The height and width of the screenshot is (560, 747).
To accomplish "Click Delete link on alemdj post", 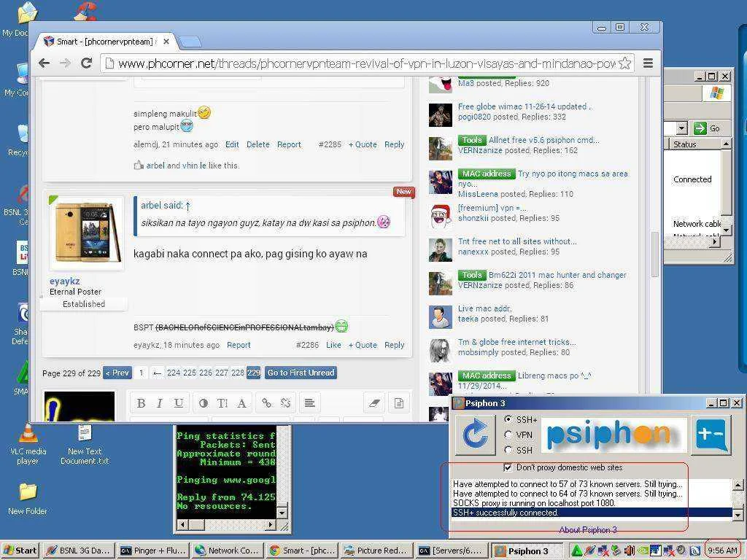I will [x=258, y=144].
